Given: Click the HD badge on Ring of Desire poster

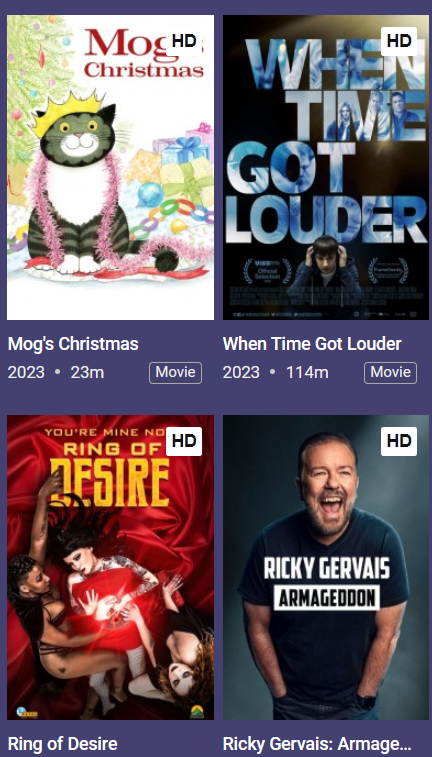Looking at the screenshot, I should [184, 441].
